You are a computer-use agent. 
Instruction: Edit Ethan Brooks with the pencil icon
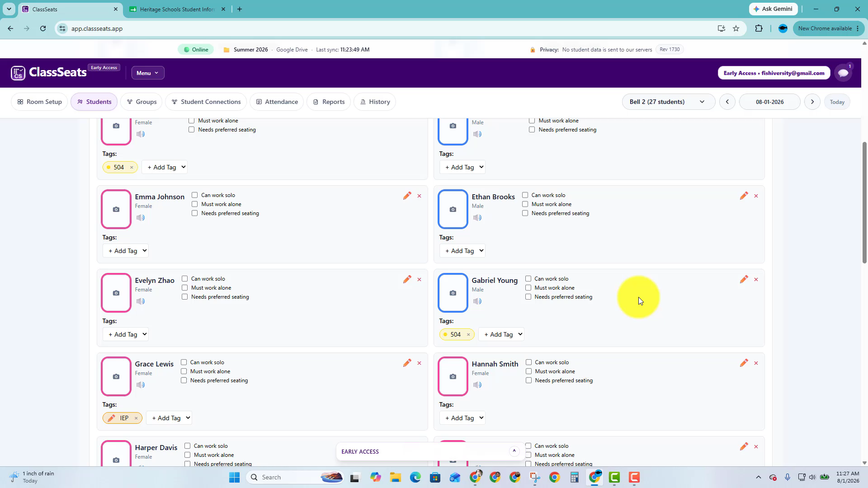pos(744,196)
